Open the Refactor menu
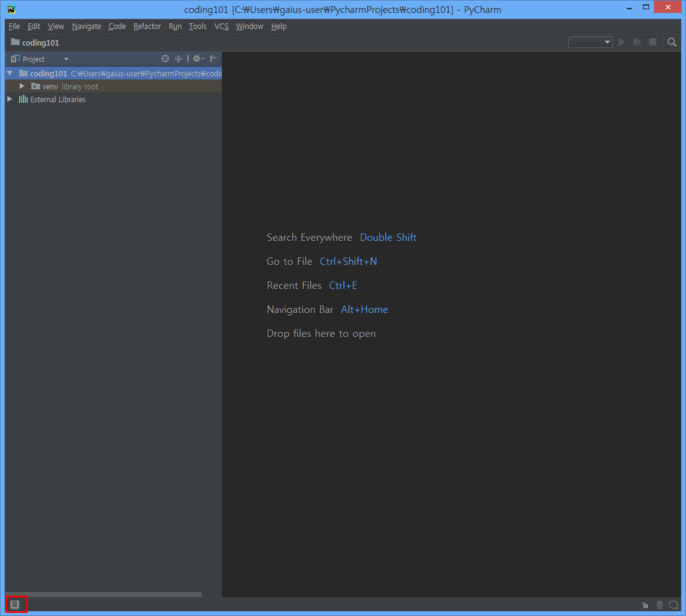 (147, 26)
